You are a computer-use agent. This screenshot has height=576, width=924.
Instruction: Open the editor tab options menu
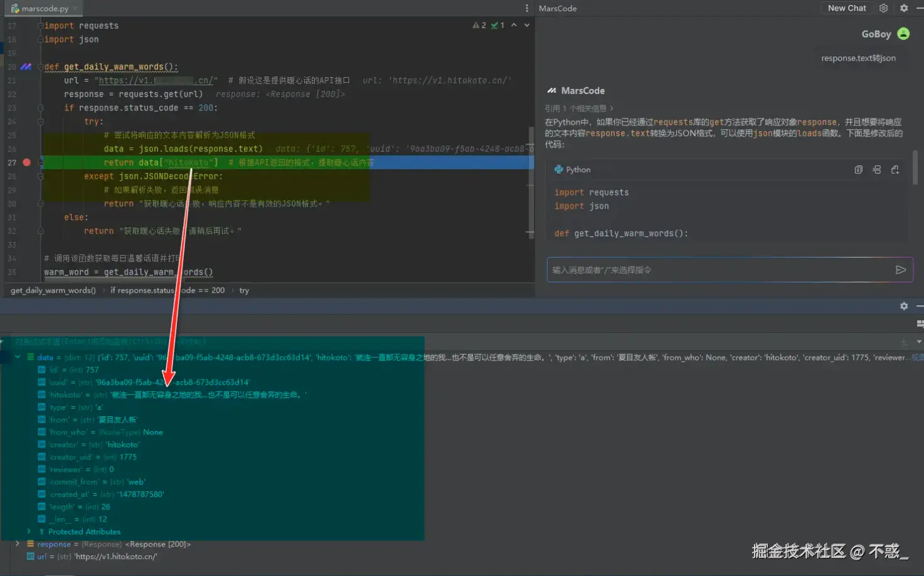[x=526, y=8]
